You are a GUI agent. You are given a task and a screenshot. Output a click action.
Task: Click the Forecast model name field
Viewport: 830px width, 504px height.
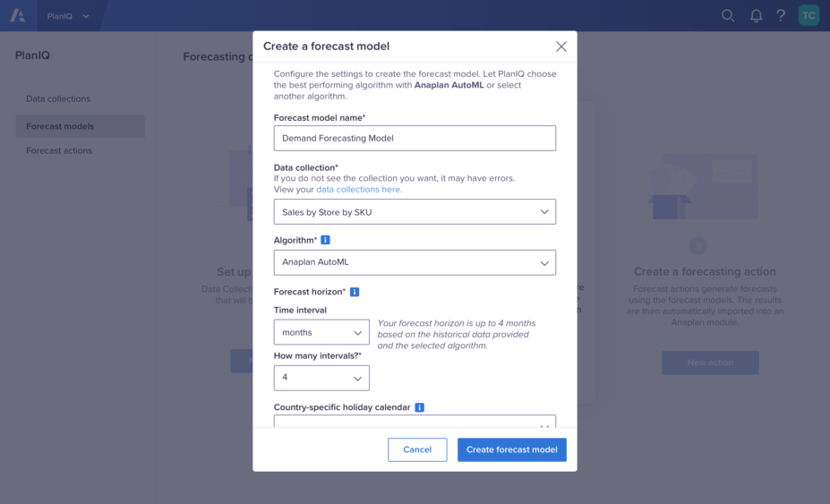point(415,138)
